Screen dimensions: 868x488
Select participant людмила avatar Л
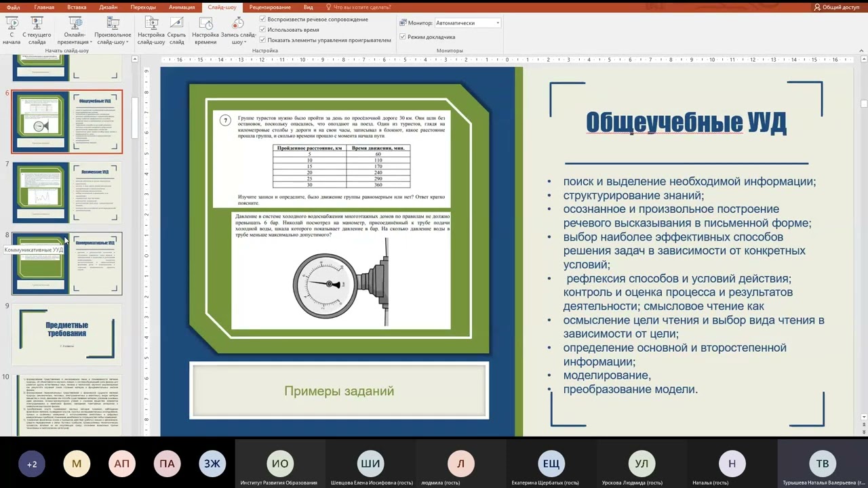(460, 464)
